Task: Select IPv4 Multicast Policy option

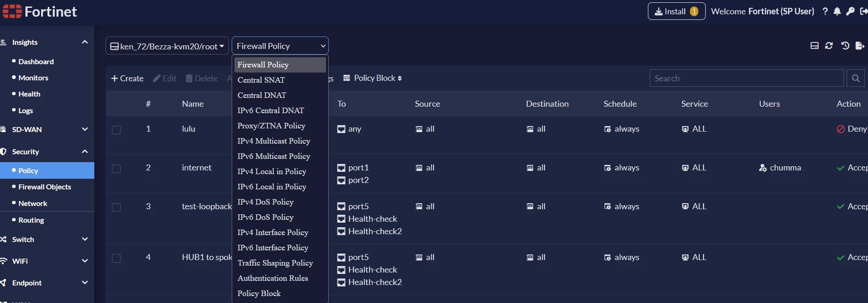Action: point(280,141)
